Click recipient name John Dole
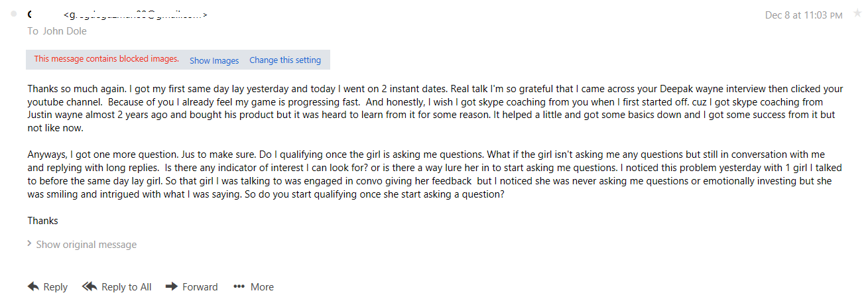The image size is (868, 307). pos(65,31)
